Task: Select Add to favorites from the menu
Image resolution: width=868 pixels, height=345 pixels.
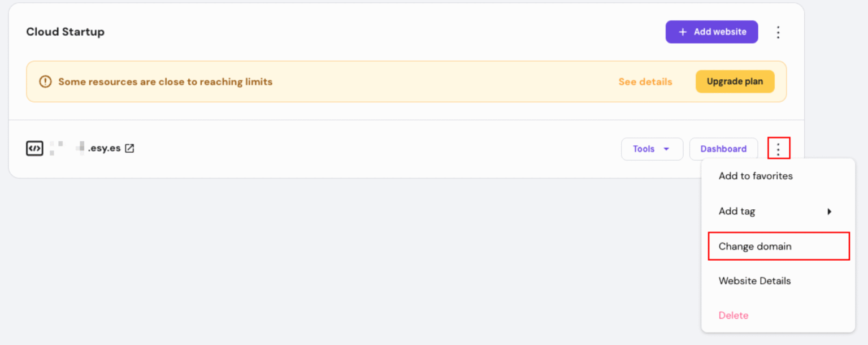Action: 756,176
